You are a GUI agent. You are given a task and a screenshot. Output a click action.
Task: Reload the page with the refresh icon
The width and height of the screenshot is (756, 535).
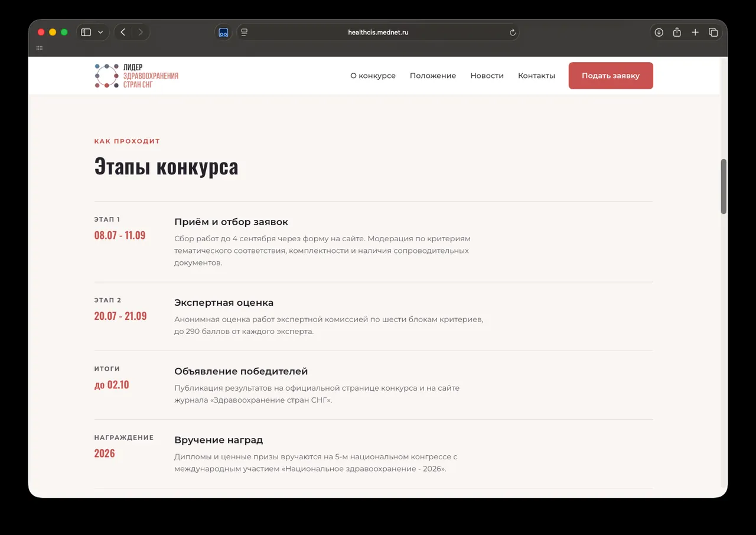pos(513,33)
